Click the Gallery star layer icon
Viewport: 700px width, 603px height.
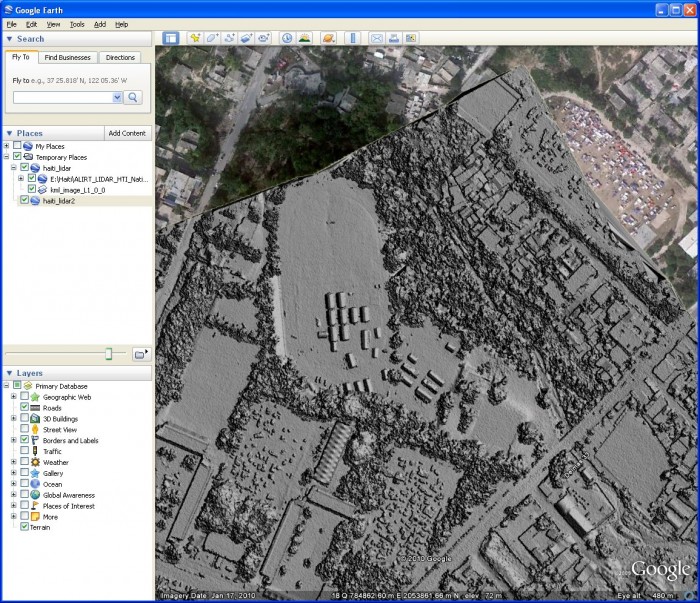35,473
